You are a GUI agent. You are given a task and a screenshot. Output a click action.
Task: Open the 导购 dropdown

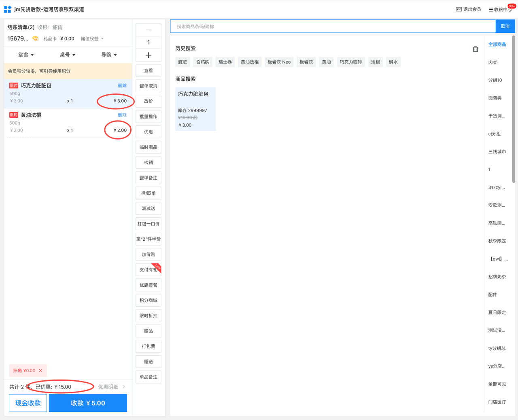coord(109,55)
